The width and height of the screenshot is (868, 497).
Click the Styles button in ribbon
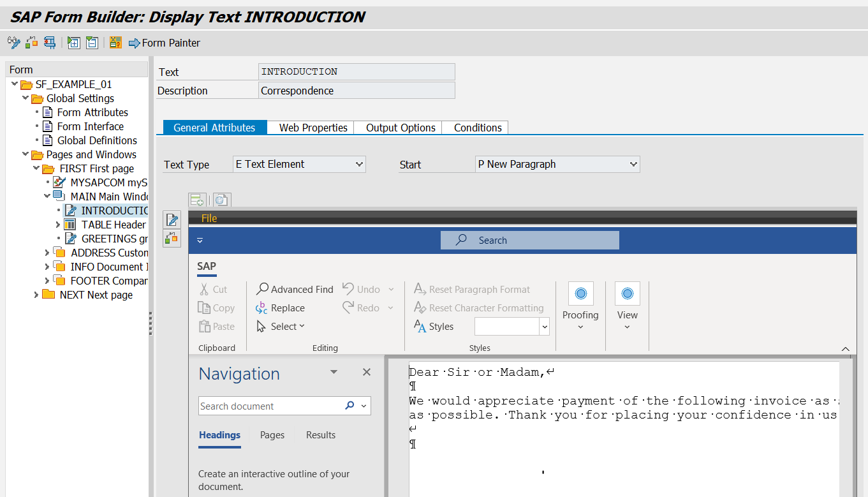tap(434, 326)
